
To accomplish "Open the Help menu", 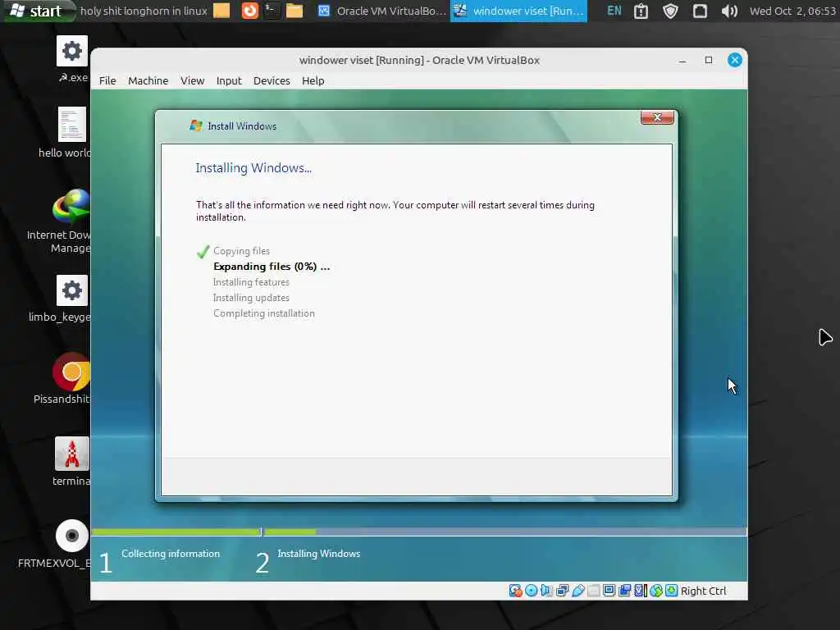I will coord(313,80).
